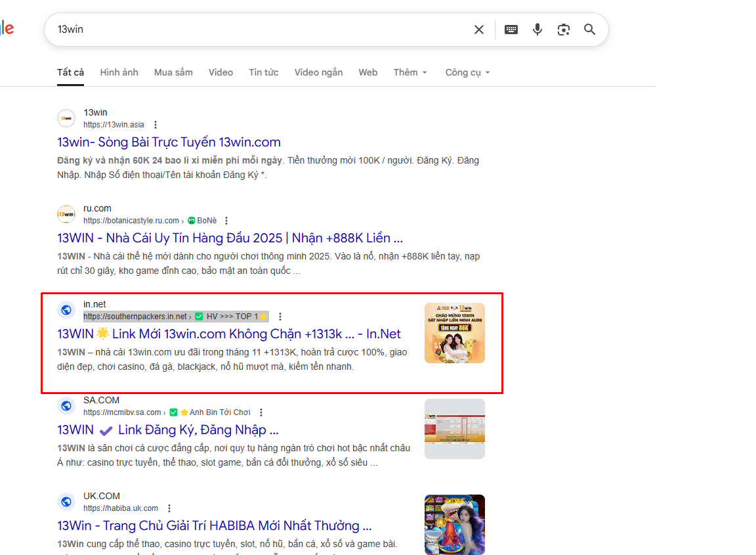Clear the search box with the X icon

click(x=479, y=30)
